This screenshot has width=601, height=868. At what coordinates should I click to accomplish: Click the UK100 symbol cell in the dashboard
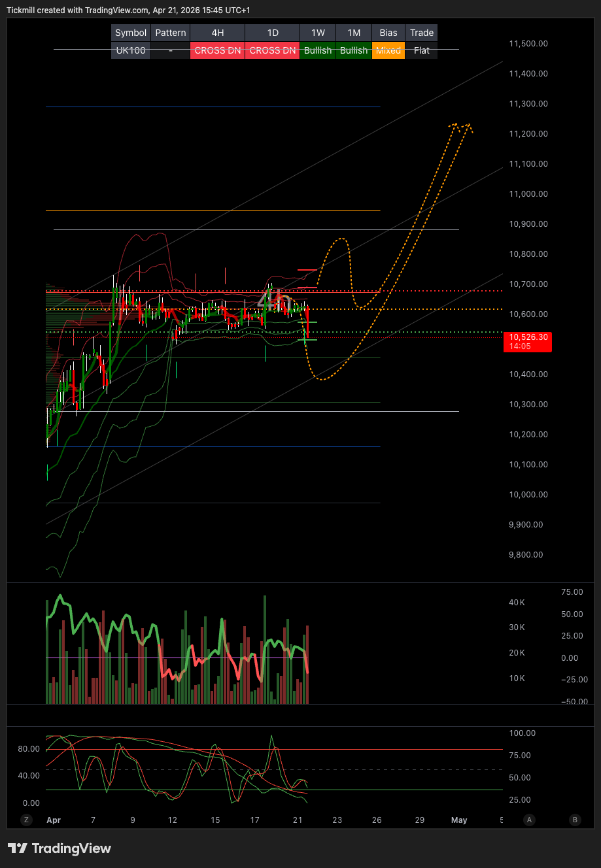pyautogui.click(x=130, y=50)
